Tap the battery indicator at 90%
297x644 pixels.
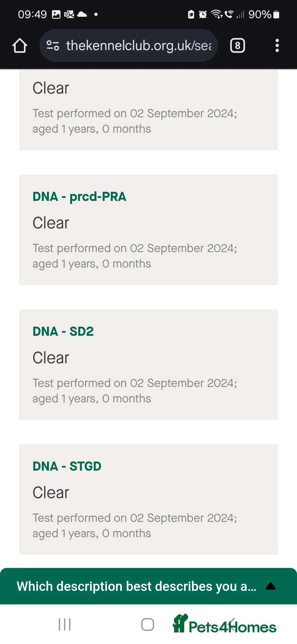(x=263, y=14)
